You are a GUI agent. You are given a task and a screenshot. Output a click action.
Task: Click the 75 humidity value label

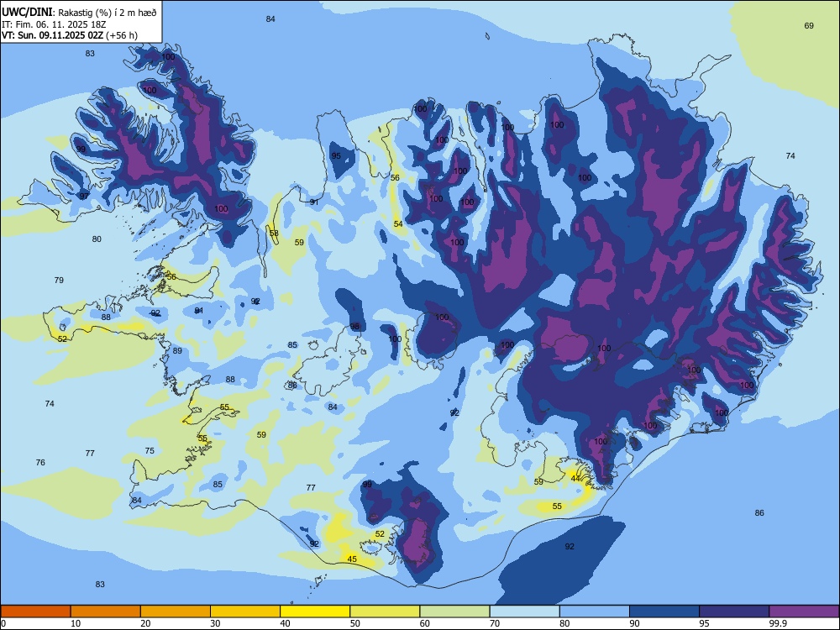click(x=150, y=451)
